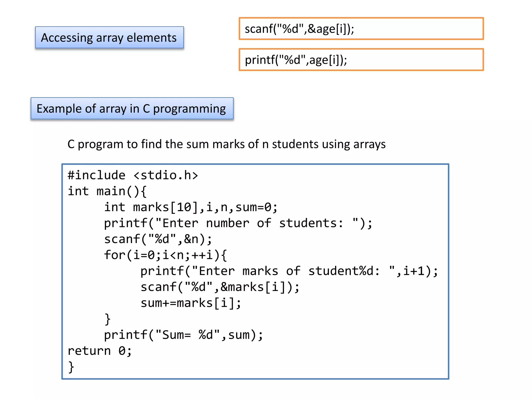532x399 pixels.
Task: Click the #include <stdio.h> line
Action: pos(133,175)
